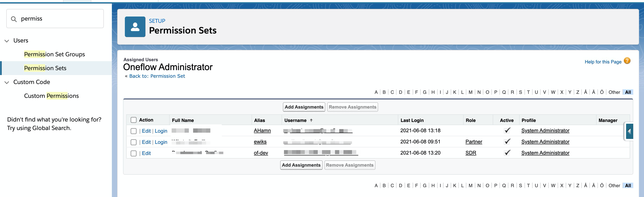The image size is (644, 197).
Task: Open Permission Set Groups in sidebar
Action: click(54, 54)
